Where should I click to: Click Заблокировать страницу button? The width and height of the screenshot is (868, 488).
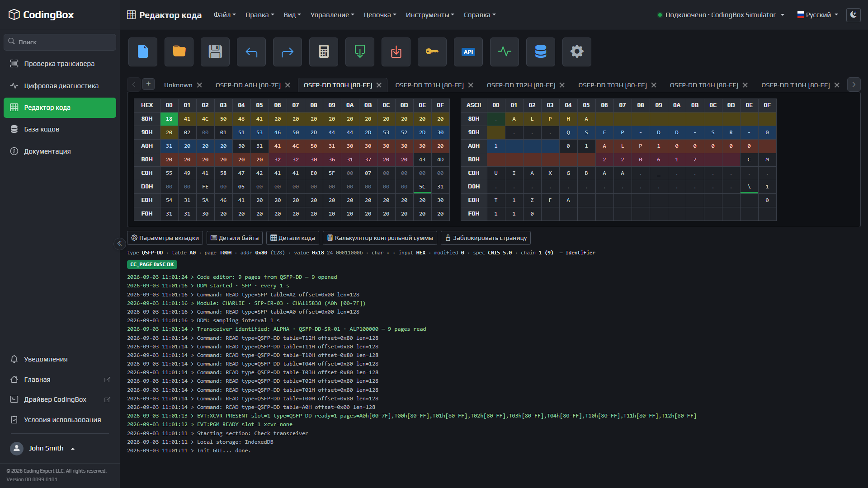coord(486,238)
